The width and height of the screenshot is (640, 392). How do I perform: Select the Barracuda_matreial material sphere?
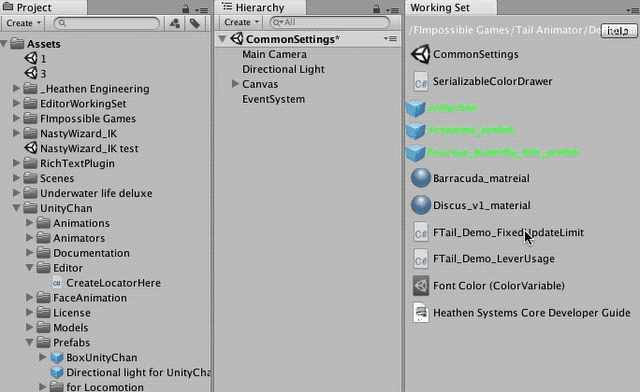pyautogui.click(x=420, y=178)
